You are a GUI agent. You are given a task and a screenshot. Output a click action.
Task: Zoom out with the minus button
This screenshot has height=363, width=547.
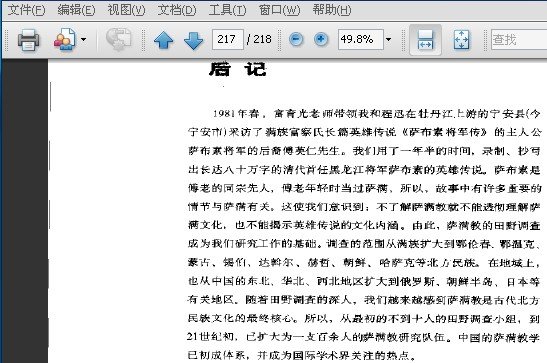pos(296,39)
